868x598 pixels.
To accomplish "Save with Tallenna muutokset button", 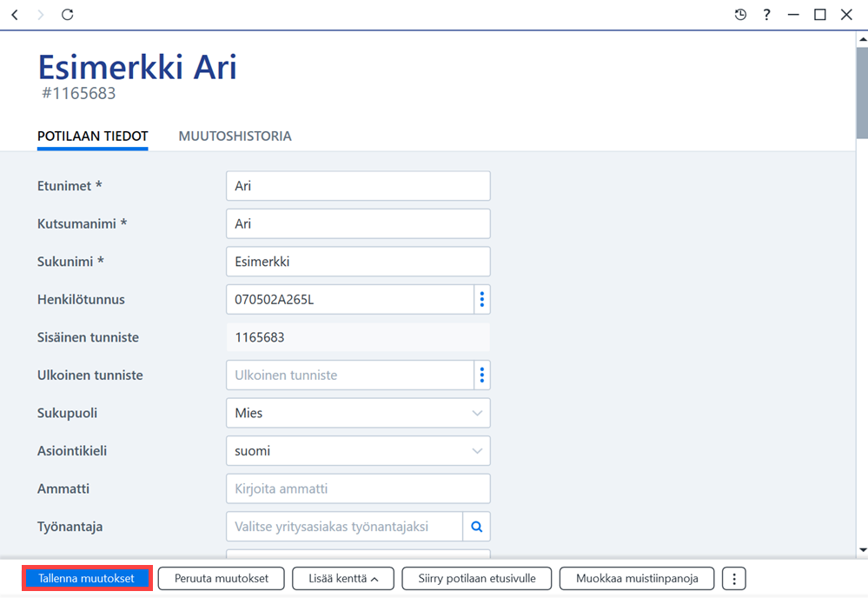I will [87, 579].
